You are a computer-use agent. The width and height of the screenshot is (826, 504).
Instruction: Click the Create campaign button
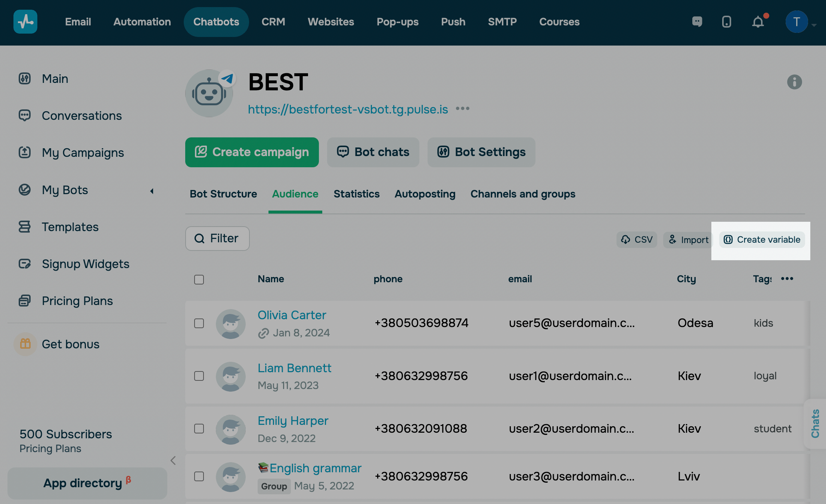(252, 152)
